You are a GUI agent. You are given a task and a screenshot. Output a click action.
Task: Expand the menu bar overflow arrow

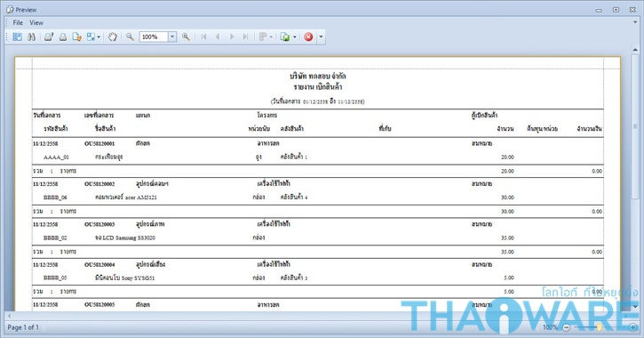pyautogui.click(x=635, y=22)
